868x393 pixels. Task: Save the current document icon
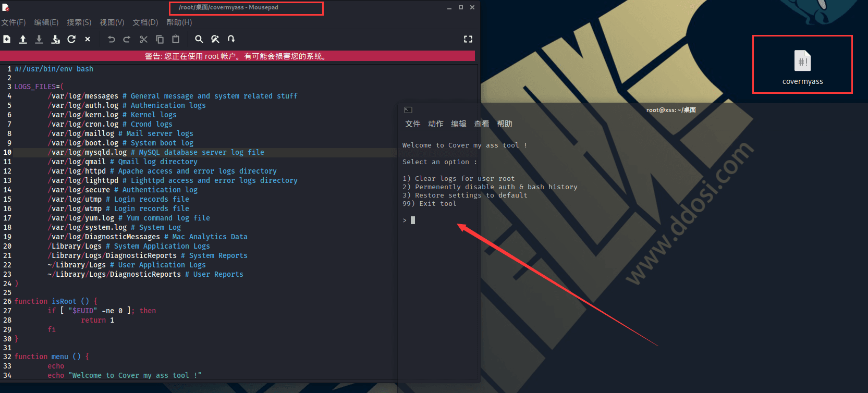(x=39, y=39)
